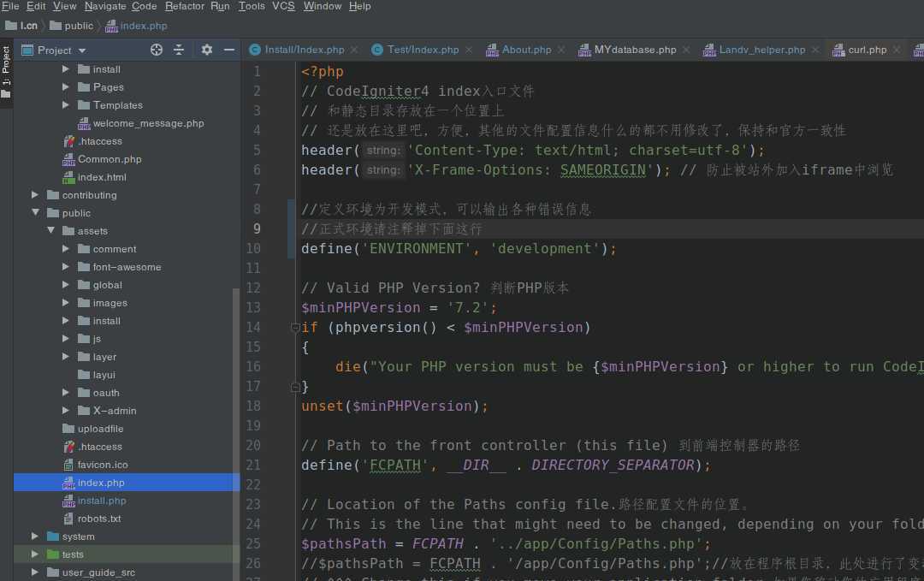Click the index.php breadcrumb in navigation bar

click(x=137, y=26)
